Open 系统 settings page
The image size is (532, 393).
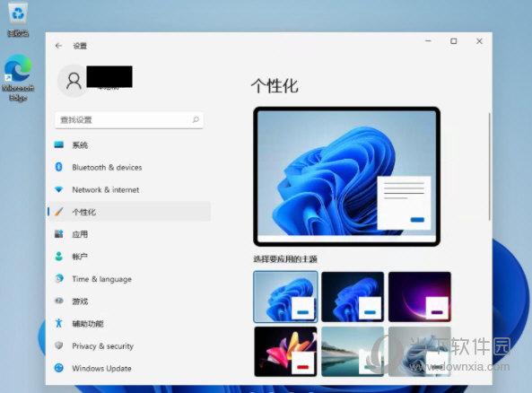click(129, 145)
